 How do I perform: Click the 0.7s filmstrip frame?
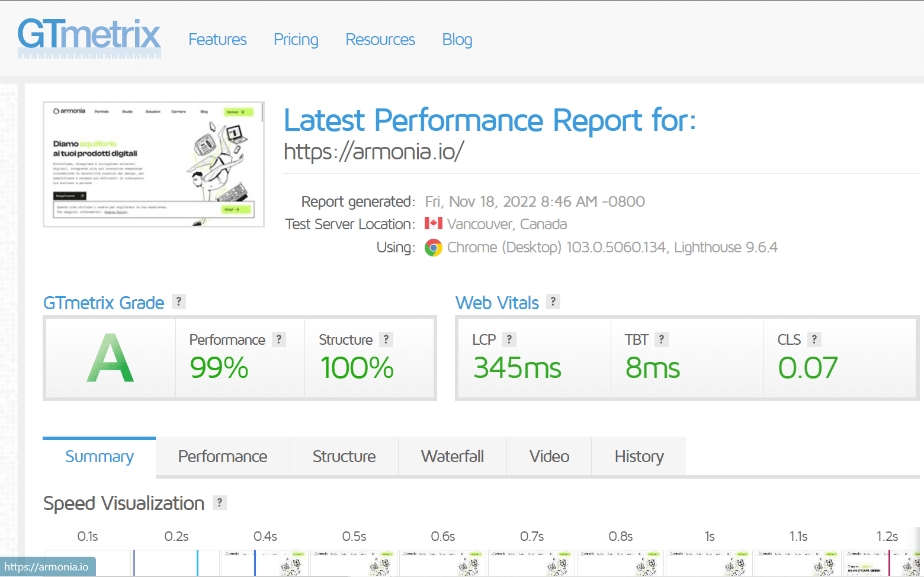point(532,563)
